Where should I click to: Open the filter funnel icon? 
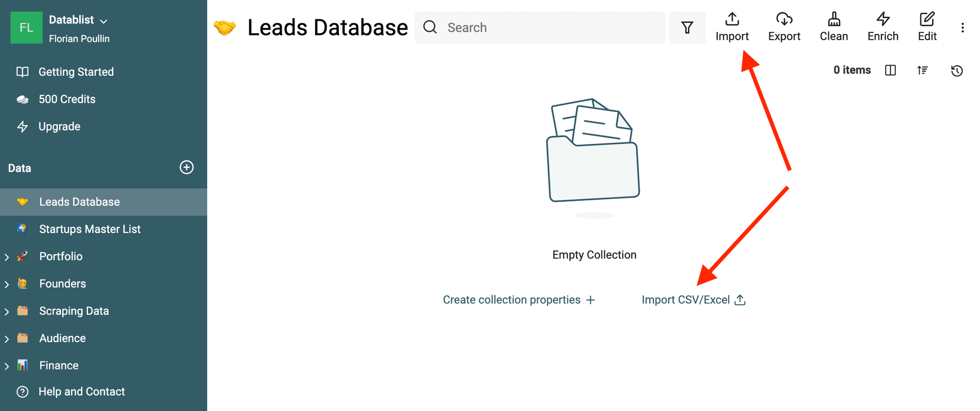pos(687,28)
